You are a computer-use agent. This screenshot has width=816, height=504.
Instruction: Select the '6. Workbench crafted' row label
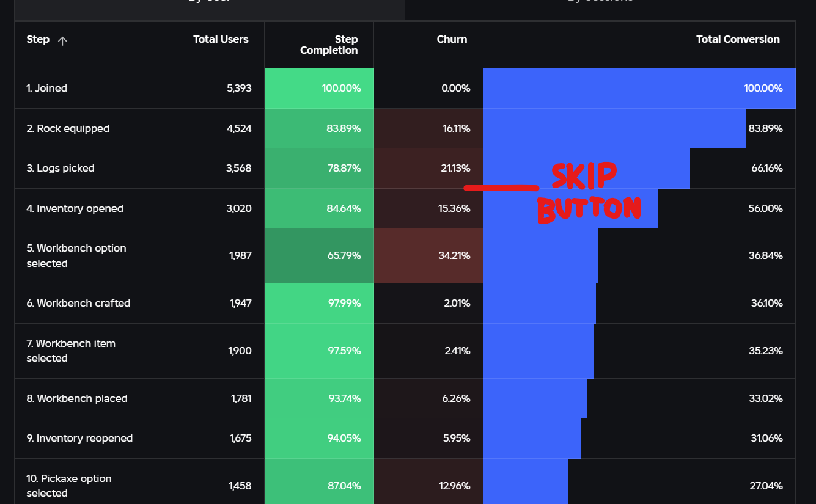78,303
